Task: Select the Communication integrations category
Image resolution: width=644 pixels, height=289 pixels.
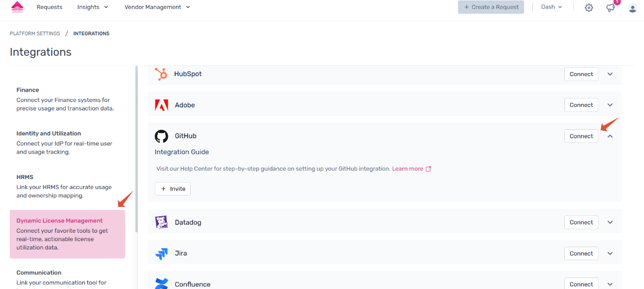Action: pos(67,276)
